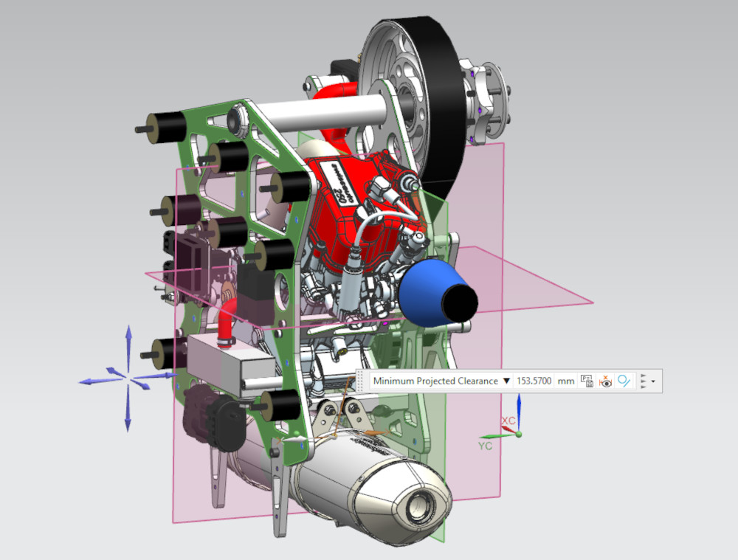738x560 pixels.
Task: Select the YC axis of the coordinate triad
Action: point(486,445)
